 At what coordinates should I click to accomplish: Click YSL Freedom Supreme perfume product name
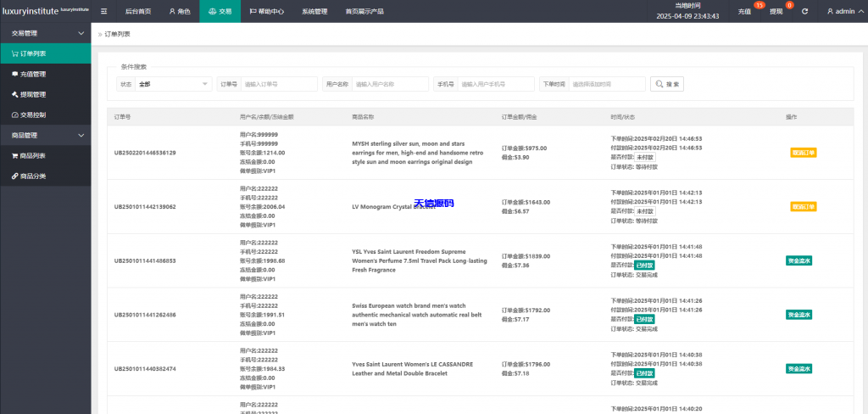tap(420, 260)
